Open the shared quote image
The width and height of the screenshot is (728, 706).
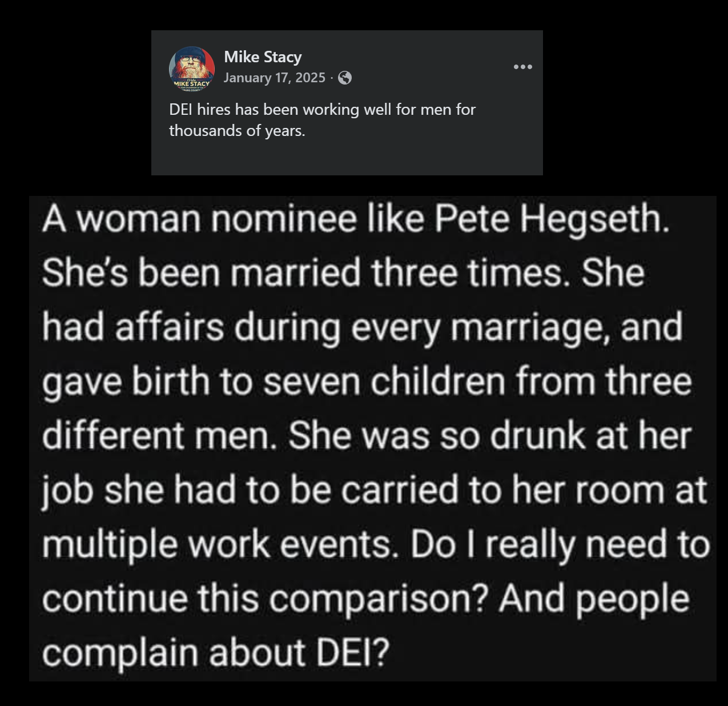pyautogui.click(x=372, y=438)
